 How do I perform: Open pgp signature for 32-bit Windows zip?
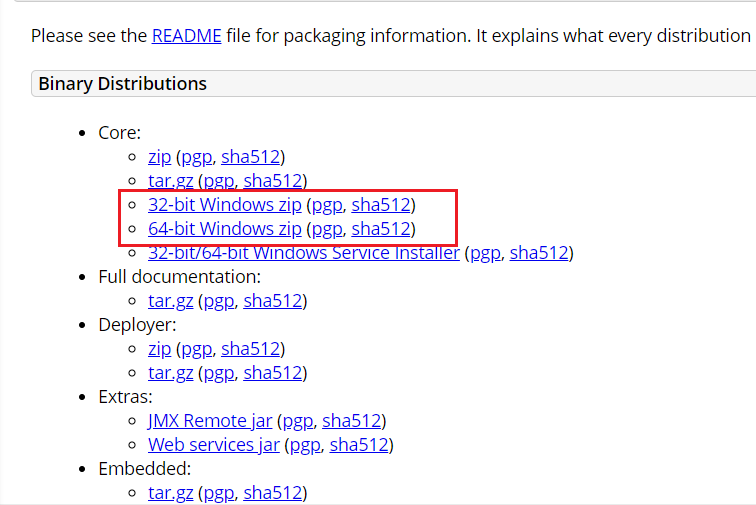(x=327, y=205)
